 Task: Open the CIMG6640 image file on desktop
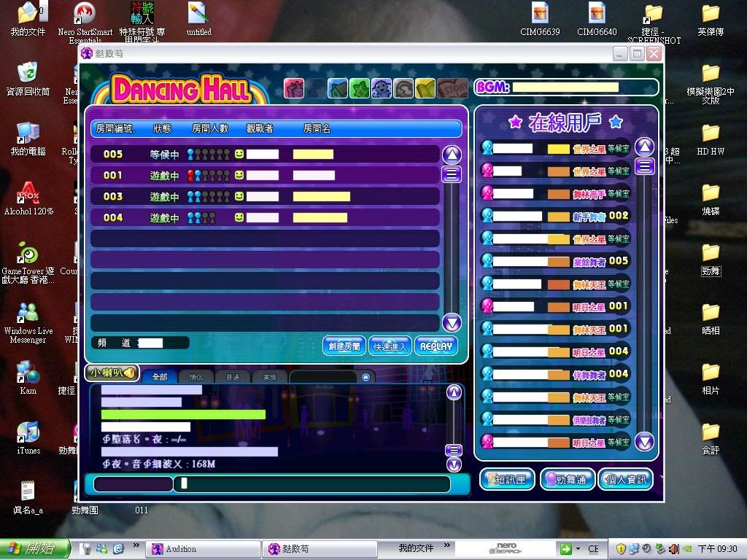[597, 19]
